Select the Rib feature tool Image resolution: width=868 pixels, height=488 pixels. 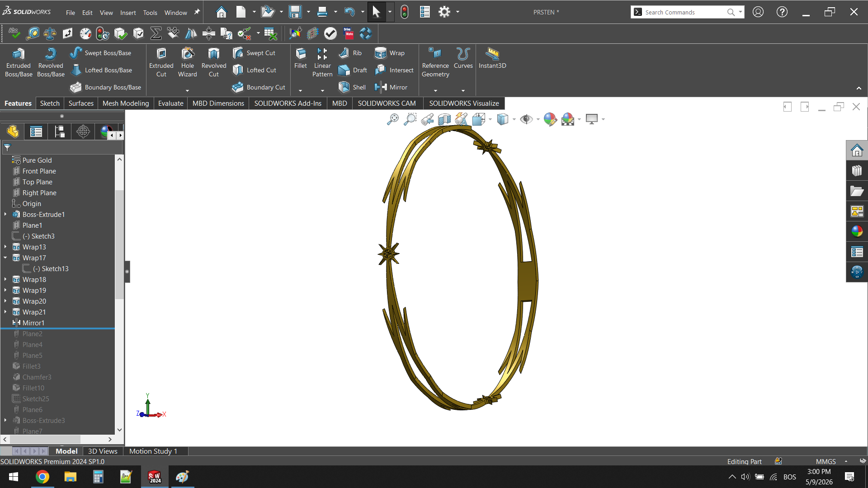coord(350,53)
